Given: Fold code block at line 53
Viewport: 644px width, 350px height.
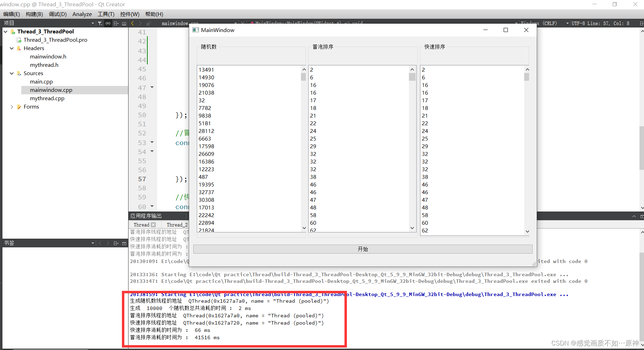Looking at the screenshot, I should click(152, 142).
